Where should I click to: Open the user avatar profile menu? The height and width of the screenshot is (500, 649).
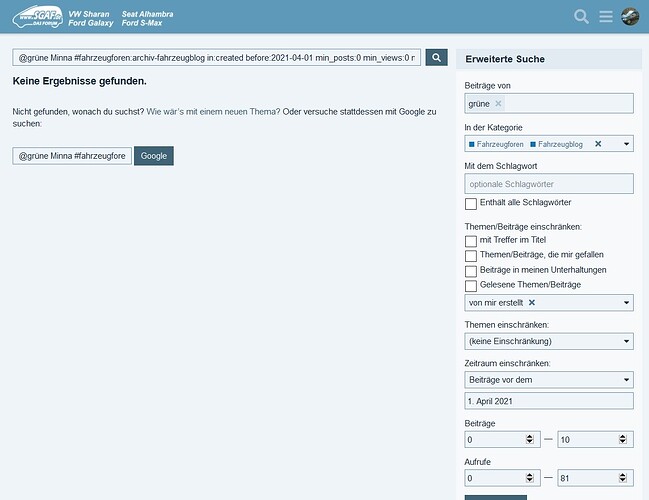tap(630, 17)
